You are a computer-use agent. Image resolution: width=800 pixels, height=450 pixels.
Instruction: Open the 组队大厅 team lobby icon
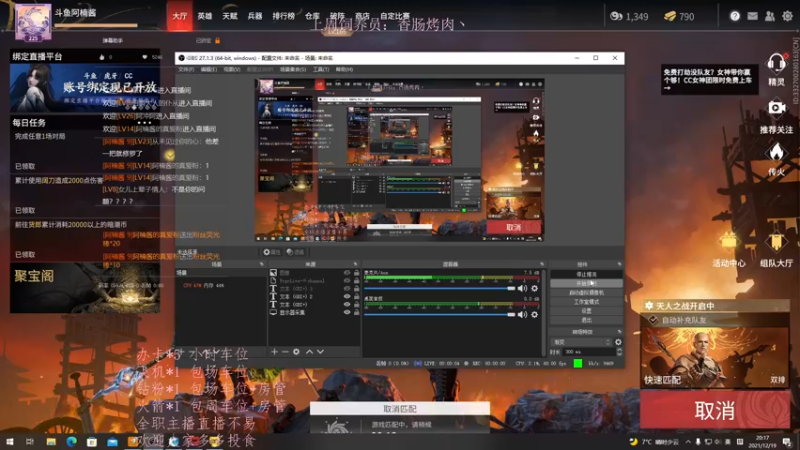[x=776, y=242]
